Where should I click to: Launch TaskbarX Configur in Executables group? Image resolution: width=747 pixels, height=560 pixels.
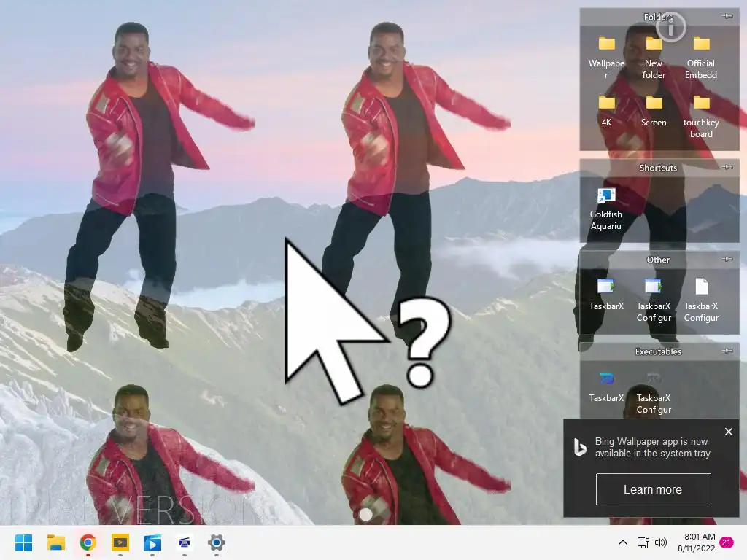(654, 392)
